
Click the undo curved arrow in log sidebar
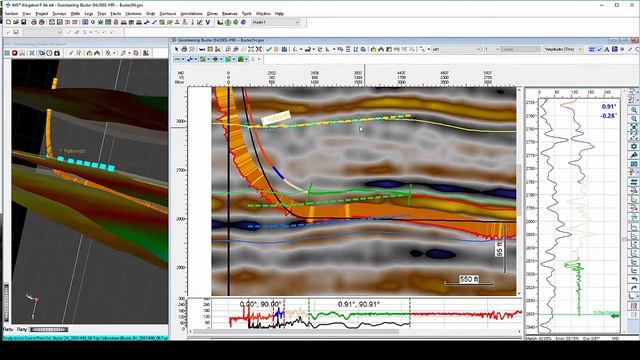click(x=633, y=279)
